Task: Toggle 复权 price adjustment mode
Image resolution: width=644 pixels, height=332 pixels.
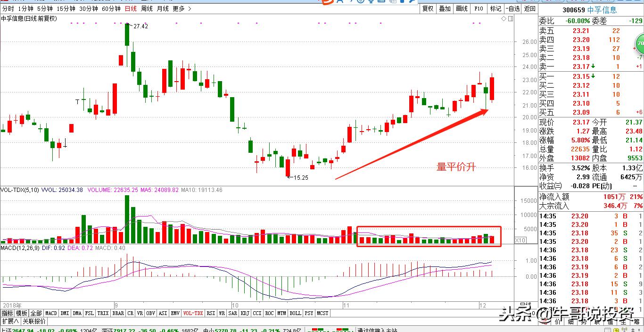Action: [x=427, y=8]
